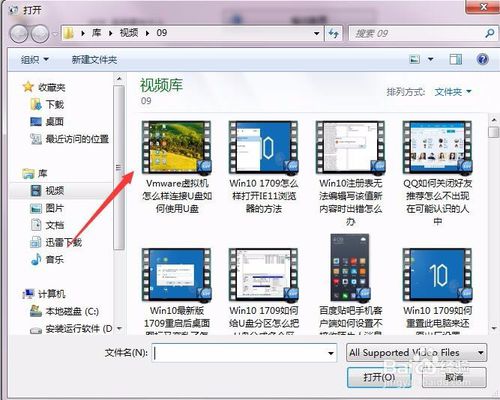Open help with the question mark icon
The image size is (500, 400).
coord(483,60)
